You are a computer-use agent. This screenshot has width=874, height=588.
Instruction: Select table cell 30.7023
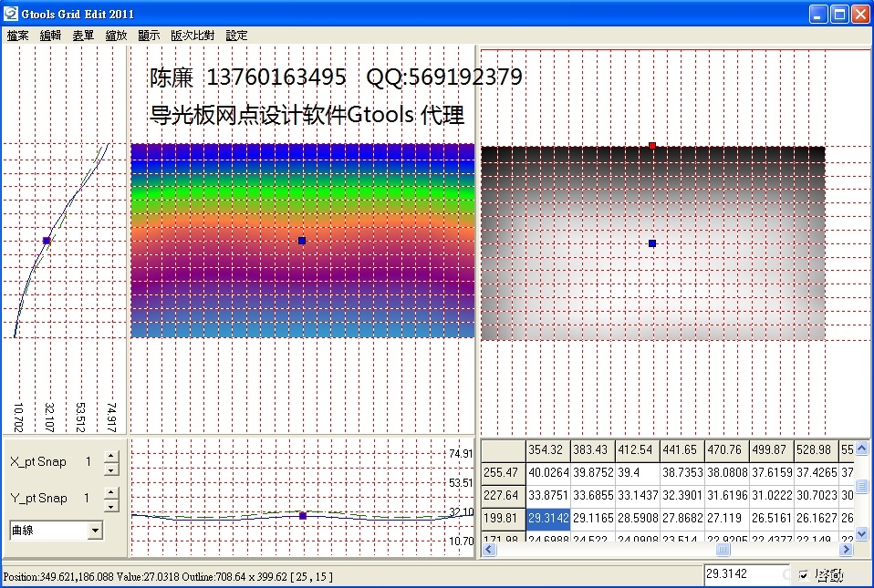[816, 496]
